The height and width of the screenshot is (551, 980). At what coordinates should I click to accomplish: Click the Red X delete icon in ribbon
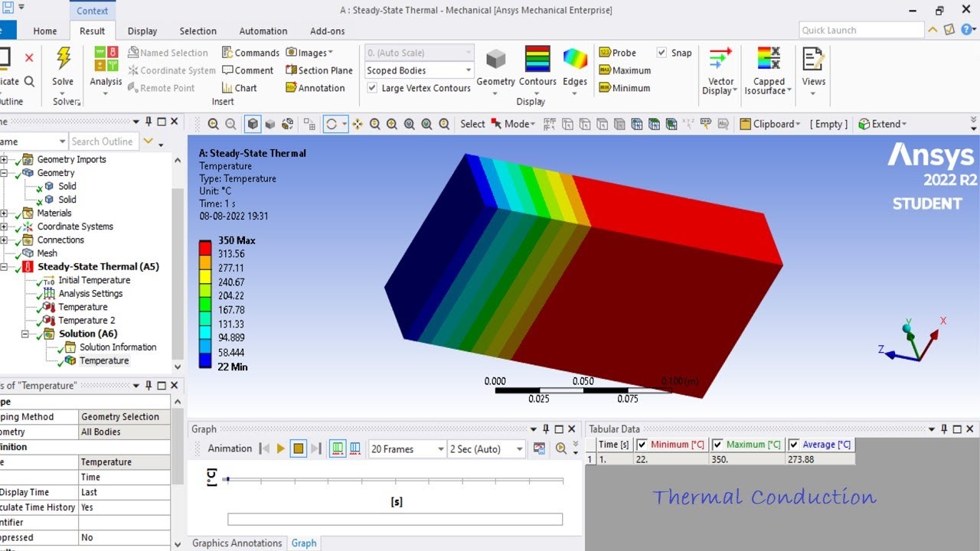[x=29, y=58]
